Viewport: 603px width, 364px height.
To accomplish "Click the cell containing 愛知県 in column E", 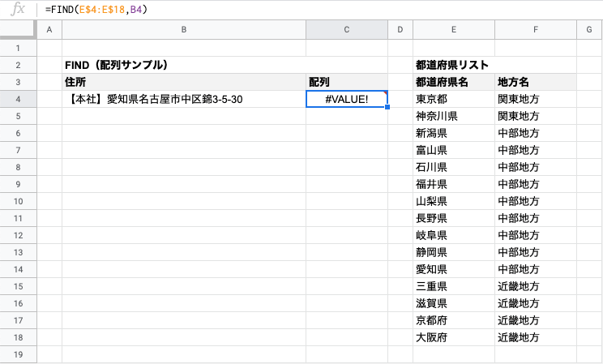I will tap(453, 269).
